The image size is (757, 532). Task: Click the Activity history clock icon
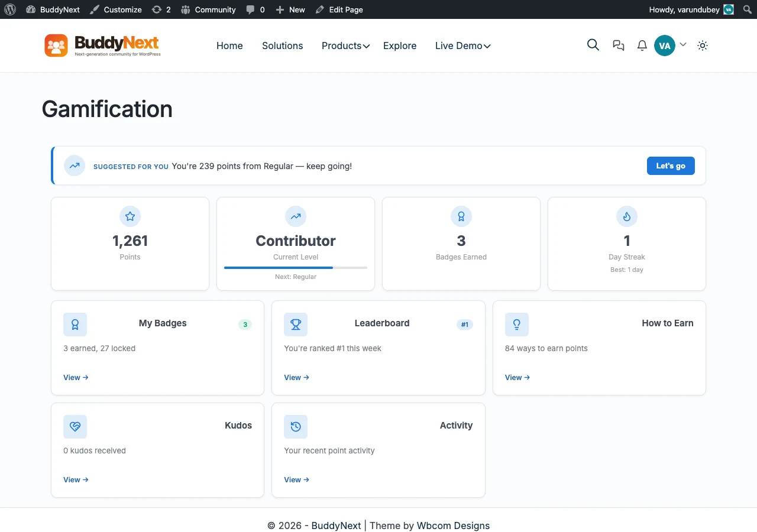296,427
